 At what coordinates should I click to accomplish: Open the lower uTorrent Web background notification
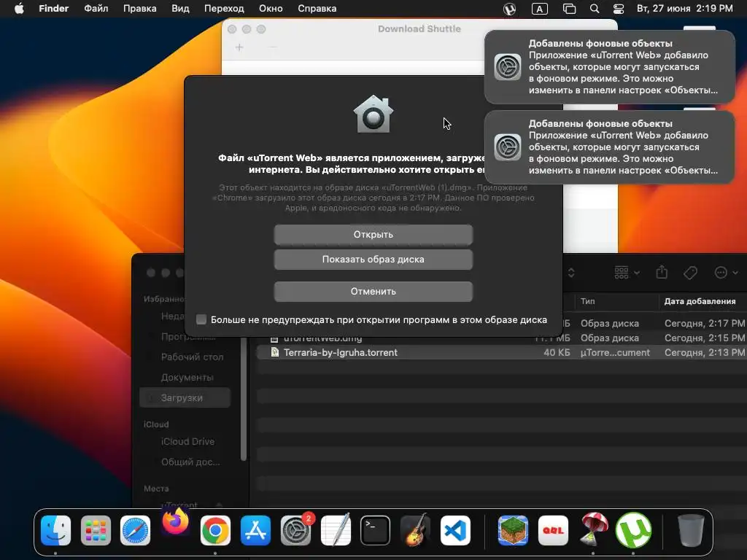coord(609,147)
